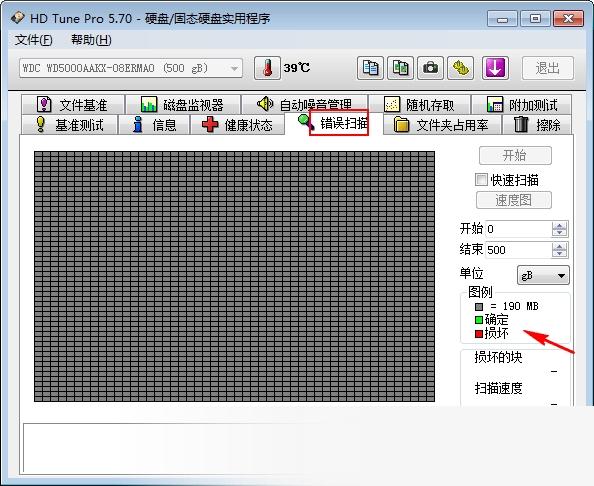594x486 pixels.
Task: Save screenshot using the camera icon
Action: [x=430, y=68]
